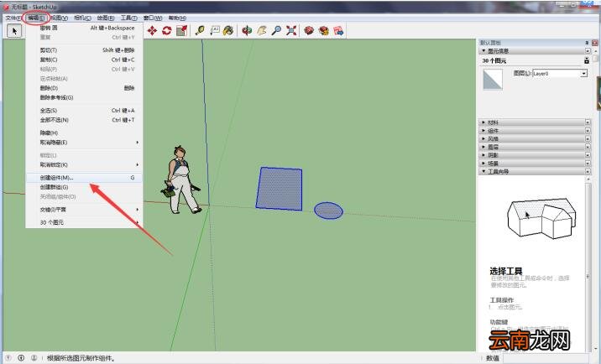
Task: Expand the 组件 panel
Action: pos(483,131)
